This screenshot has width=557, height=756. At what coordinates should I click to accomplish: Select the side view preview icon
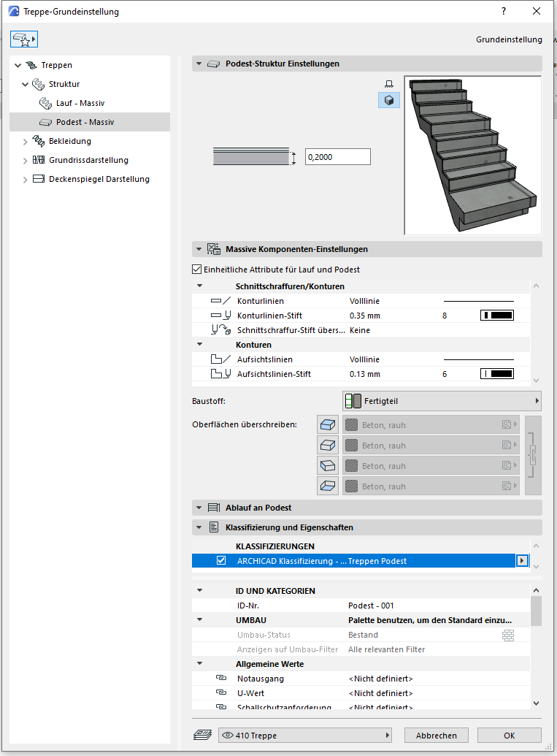pos(388,84)
